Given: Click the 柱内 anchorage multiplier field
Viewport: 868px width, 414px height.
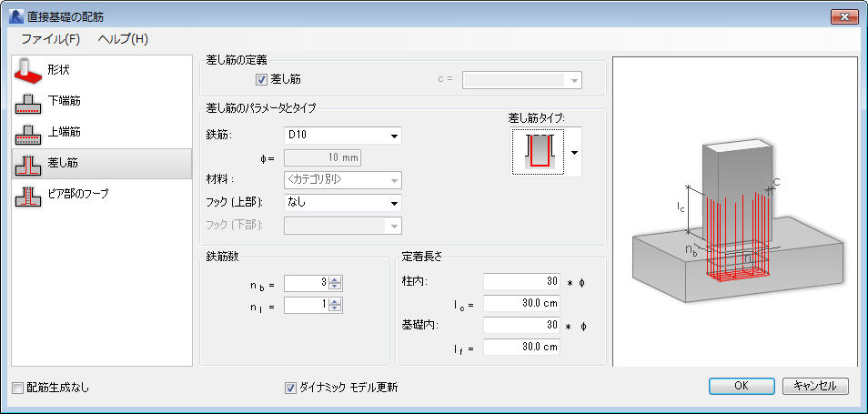Looking at the screenshot, I should point(521,281).
